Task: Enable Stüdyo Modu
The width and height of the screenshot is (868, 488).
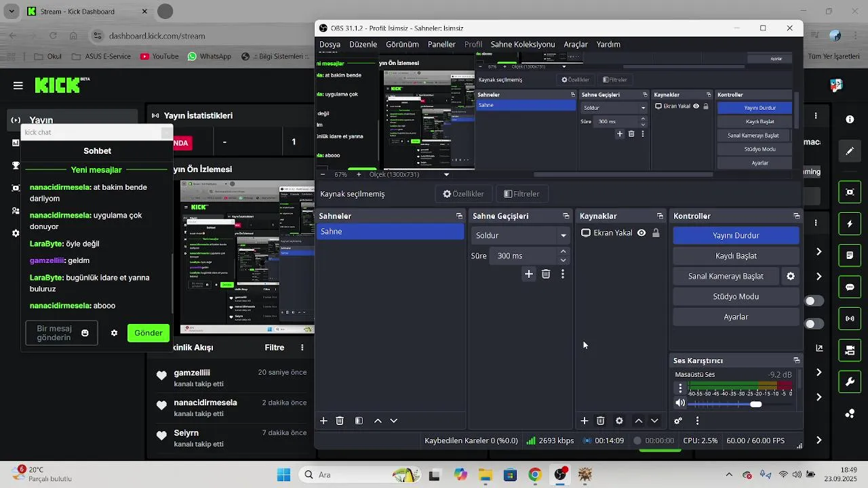Action: coord(736,296)
